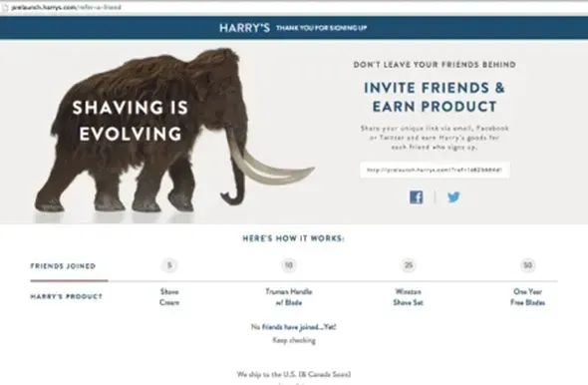Click One Year Free Blades reward
Viewport: 588px width, 385px height.
(527, 297)
